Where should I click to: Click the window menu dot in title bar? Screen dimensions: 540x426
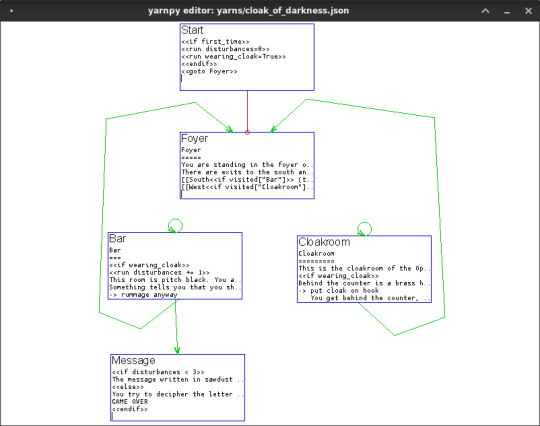11,11
